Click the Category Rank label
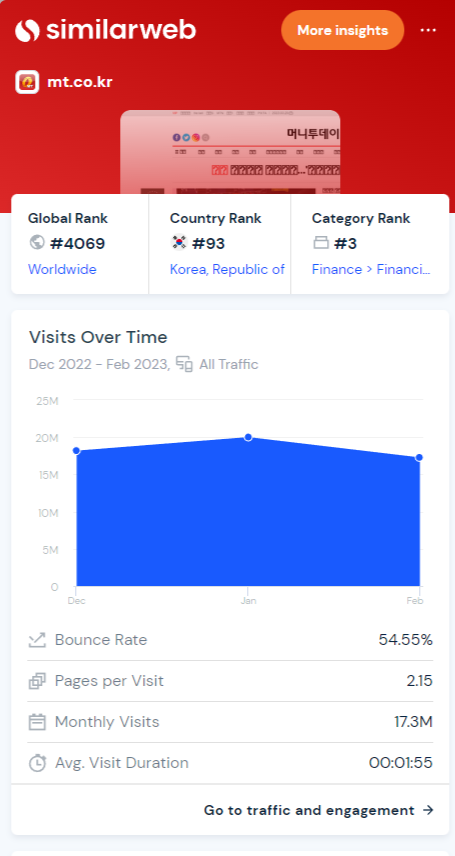The height and width of the screenshot is (856, 455). point(361,218)
